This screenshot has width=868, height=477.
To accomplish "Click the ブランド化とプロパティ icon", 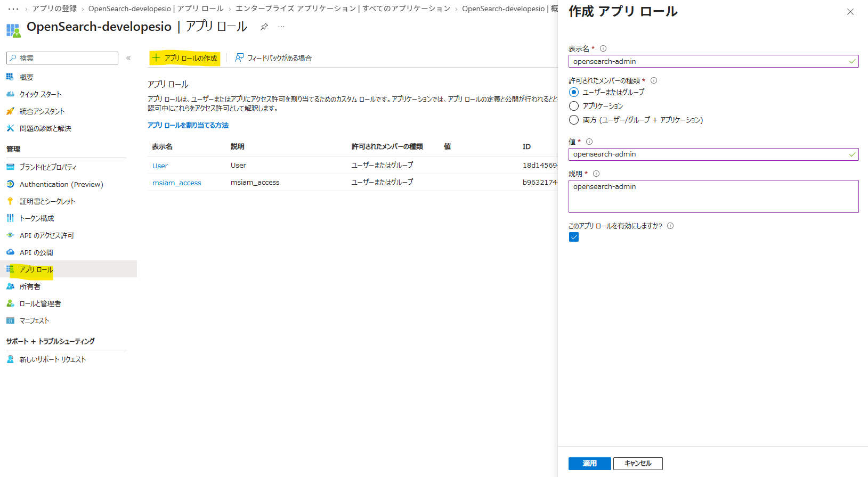I will pyautogui.click(x=10, y=167).
